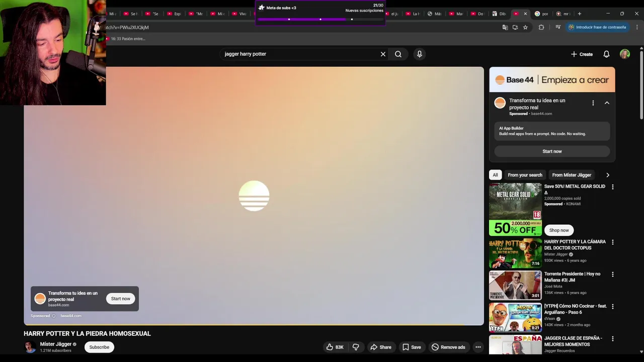Switch to the 'Dib' browser tab
644x362 pixels.
point(499,14)
